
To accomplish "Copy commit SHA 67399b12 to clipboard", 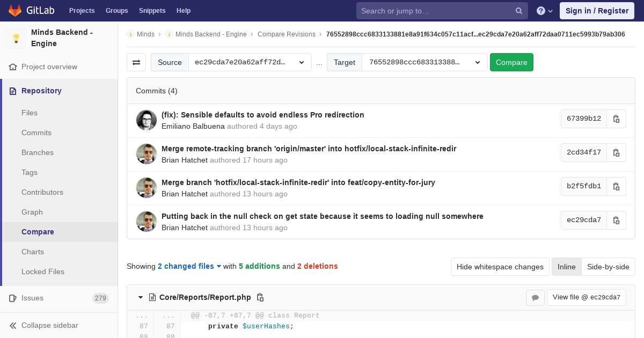I will click(x=616, y=119).
